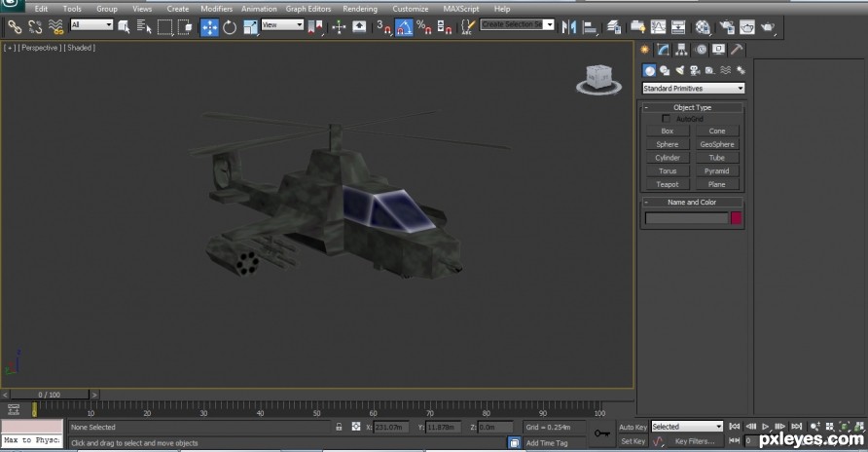
Task: Switch to the Hierarchy panel tab
Action: pos(681,50)
